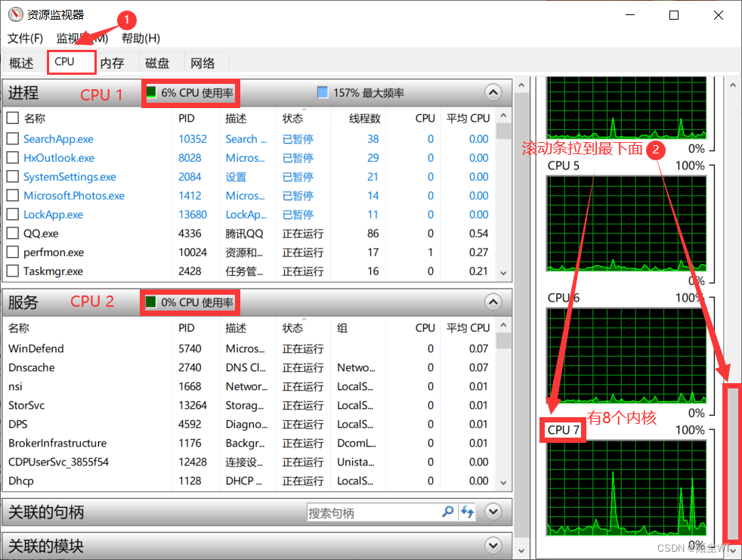Check the perfmon.exe process checkbox
Image resolution: width=742 pixels, height=560 pixels.
point(13,252)
